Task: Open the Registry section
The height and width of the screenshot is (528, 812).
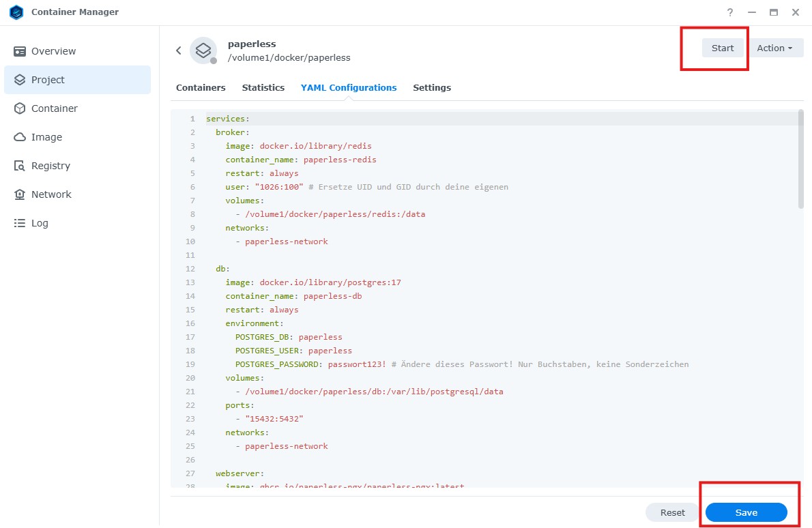Action: point(51,165)
